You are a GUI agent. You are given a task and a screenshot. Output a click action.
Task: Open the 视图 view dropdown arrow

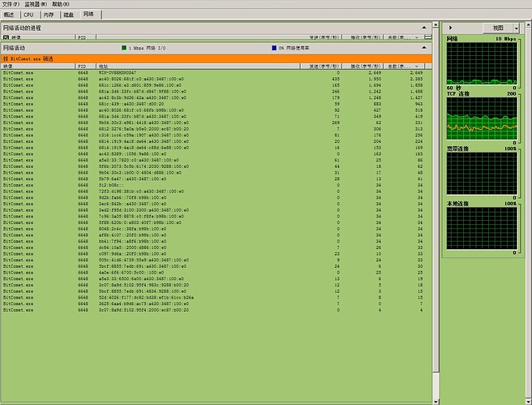tap(516, 28)
